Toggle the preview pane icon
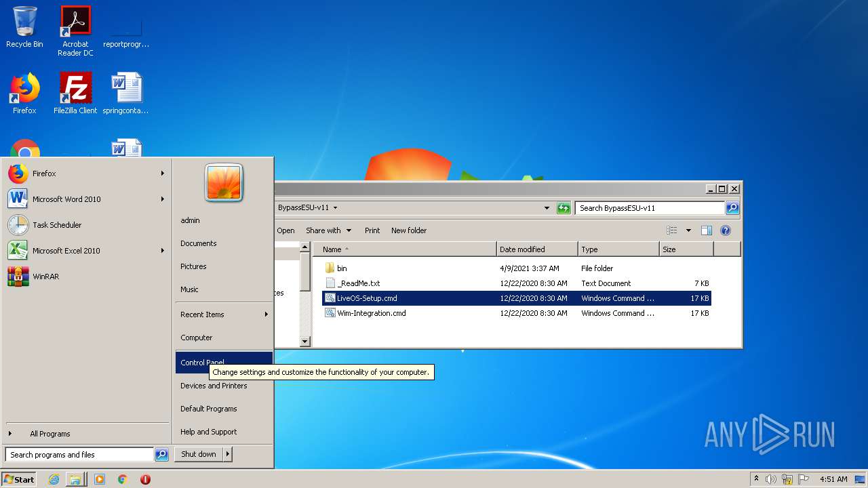This screenshot has width=868, height=488. pyautogui.click(x=707, y=230)
